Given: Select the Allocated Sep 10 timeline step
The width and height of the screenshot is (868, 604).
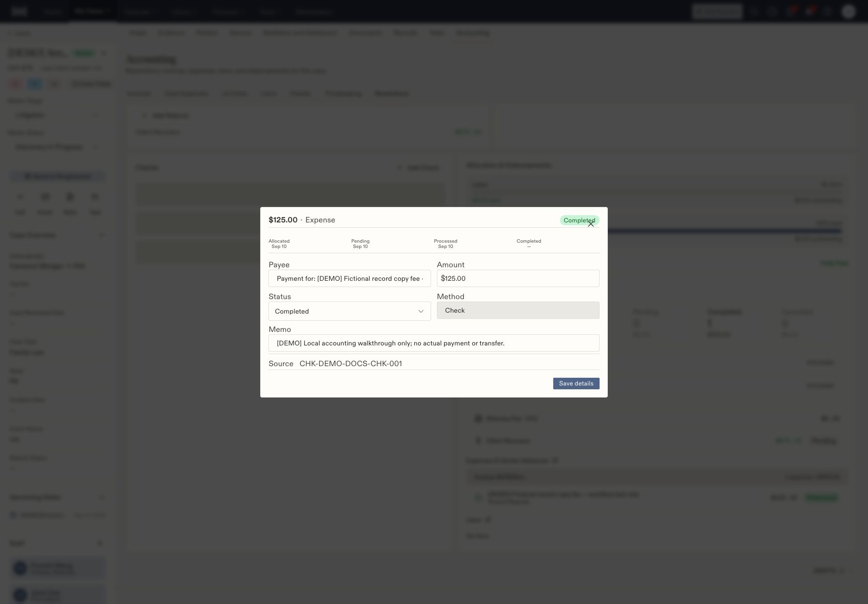Looking at the screenshot, I should click(279, 244).
